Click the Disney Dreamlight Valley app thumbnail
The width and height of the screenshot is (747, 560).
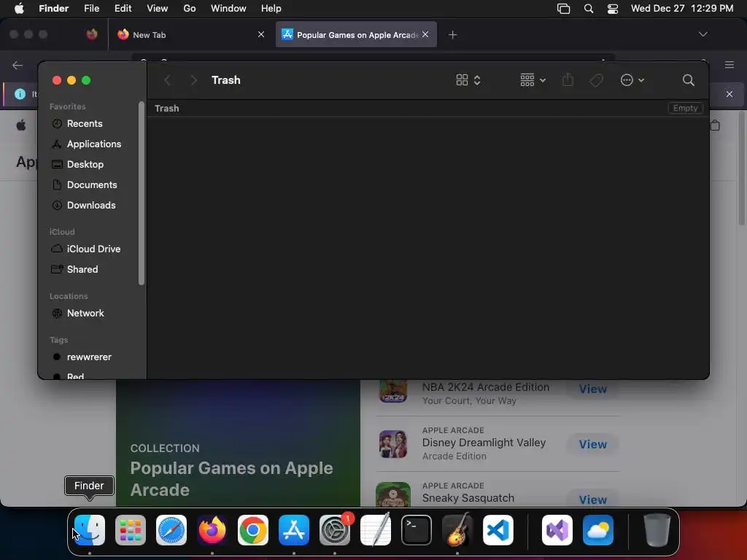coord(393,444)
